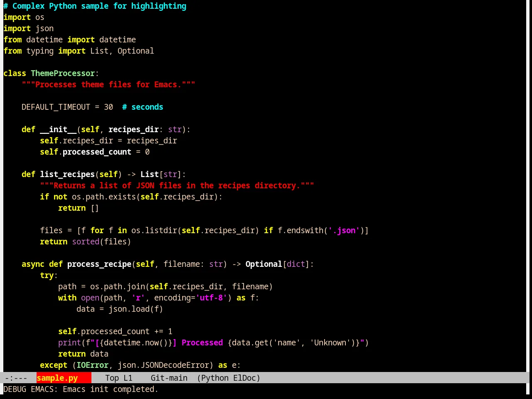
Task: Click 'os.path.join' call
Action: click(118, 286)
